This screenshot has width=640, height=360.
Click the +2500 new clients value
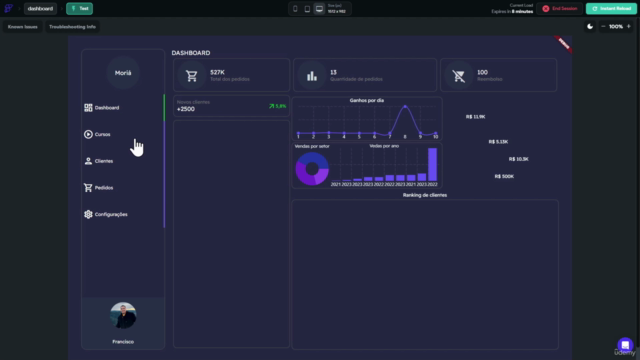[x=186, y=109]
